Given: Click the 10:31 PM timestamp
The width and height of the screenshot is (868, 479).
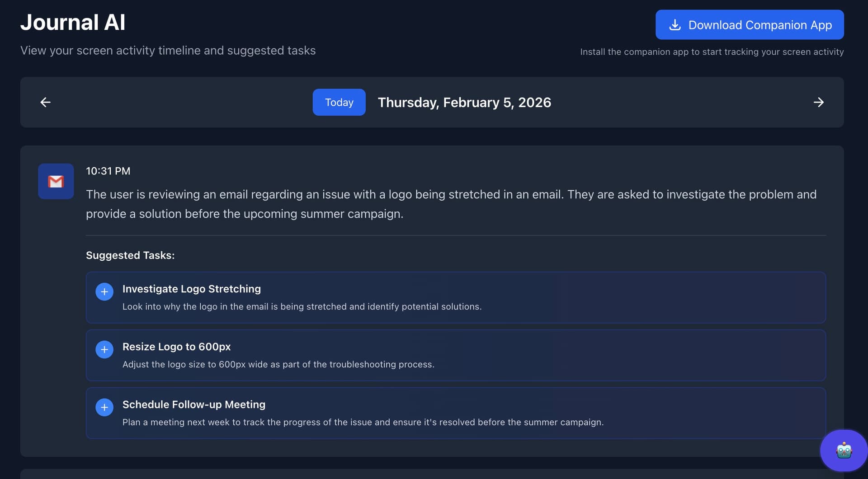Looking at the screenshot, I should tap(108, 171).
